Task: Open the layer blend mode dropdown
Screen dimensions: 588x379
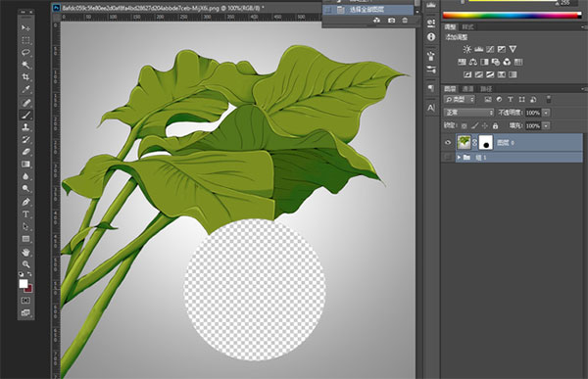Action: tap(468, 113)
